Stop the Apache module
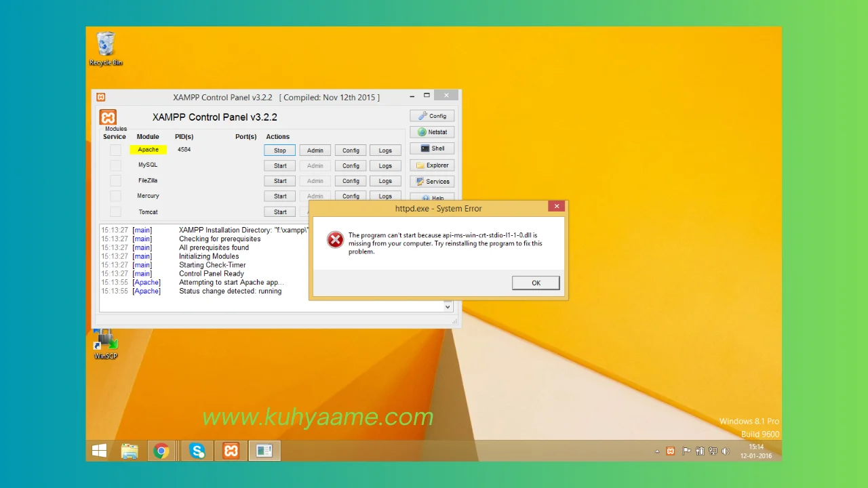This screenshot has height=488, width=868. 280,150
